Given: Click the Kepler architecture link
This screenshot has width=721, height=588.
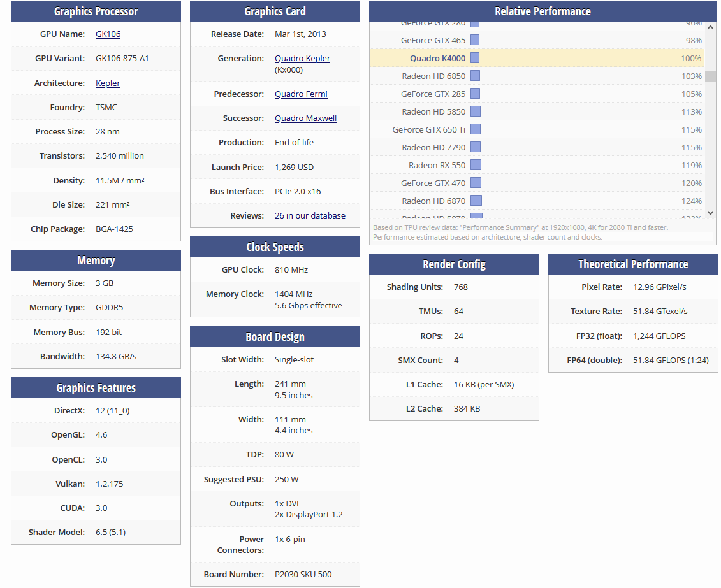Looking at the screenshot, I should (x=108, y=83).
